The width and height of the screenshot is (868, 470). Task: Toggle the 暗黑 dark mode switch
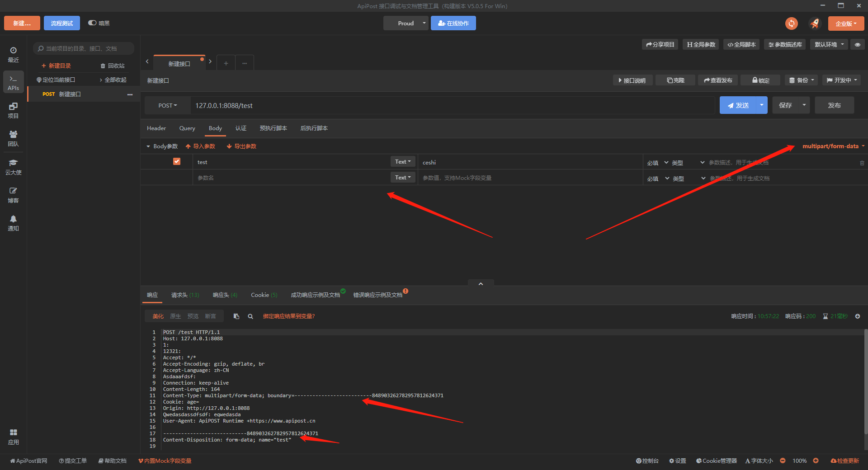coord(92,23)
